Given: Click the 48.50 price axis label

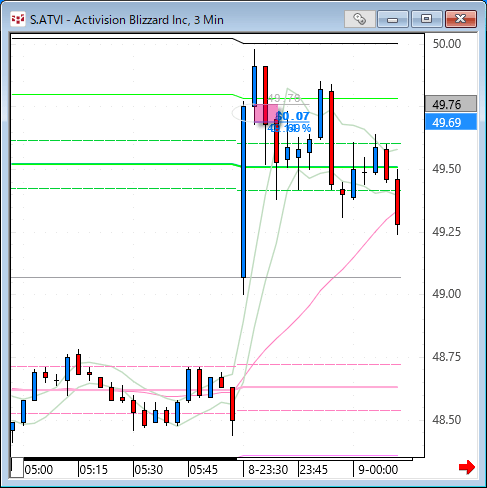Looking at the screenshot, I should tap(447, 419).
